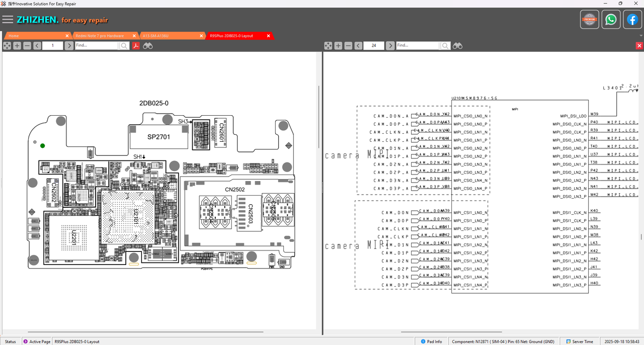Go to previous schematic page

point(358,46)
